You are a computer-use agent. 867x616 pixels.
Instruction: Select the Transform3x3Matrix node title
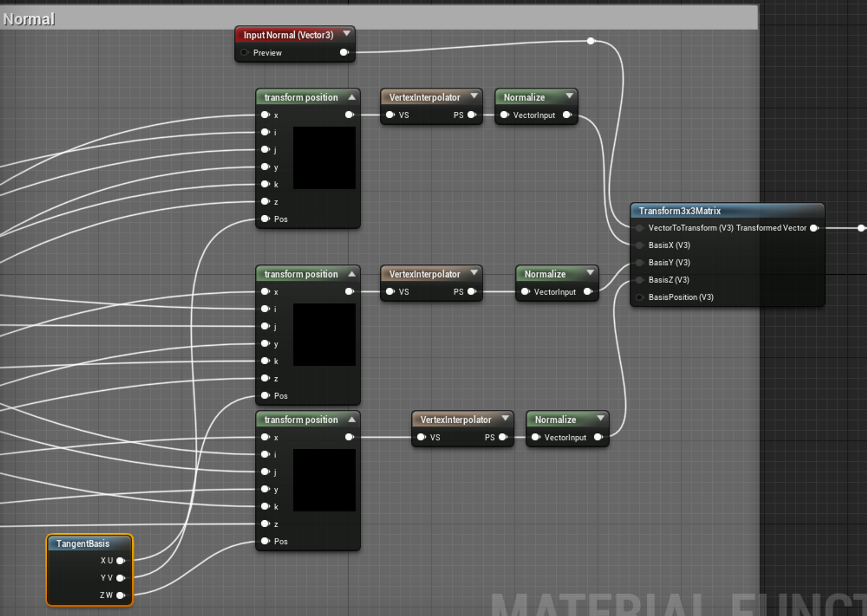679,211
